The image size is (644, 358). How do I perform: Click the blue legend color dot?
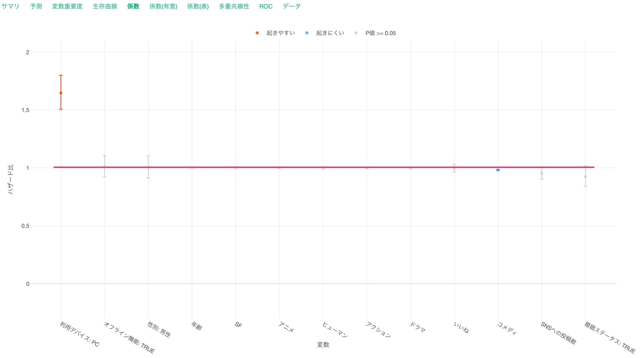pos(307,33)
